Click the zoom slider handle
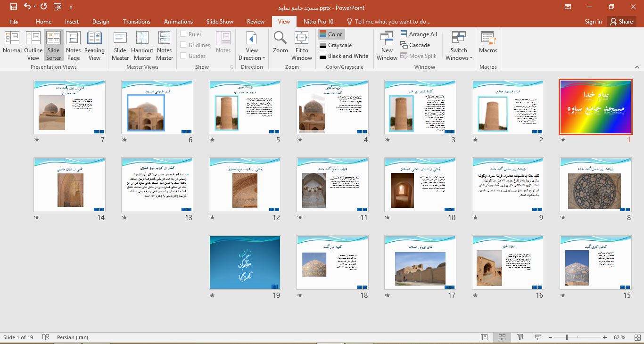This screenshot has height=344, width=644. [566, 337]
